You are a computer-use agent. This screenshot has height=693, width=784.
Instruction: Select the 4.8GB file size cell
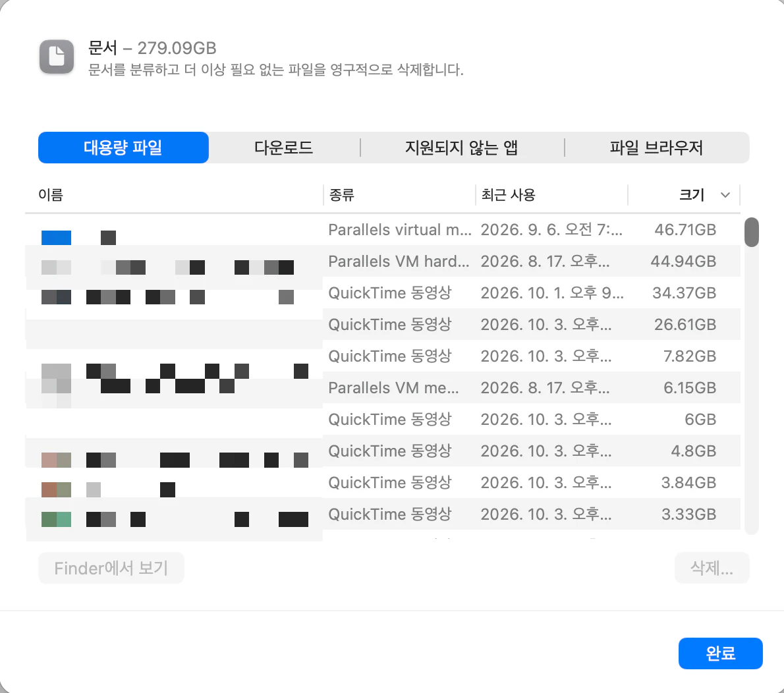coord(694,451)
